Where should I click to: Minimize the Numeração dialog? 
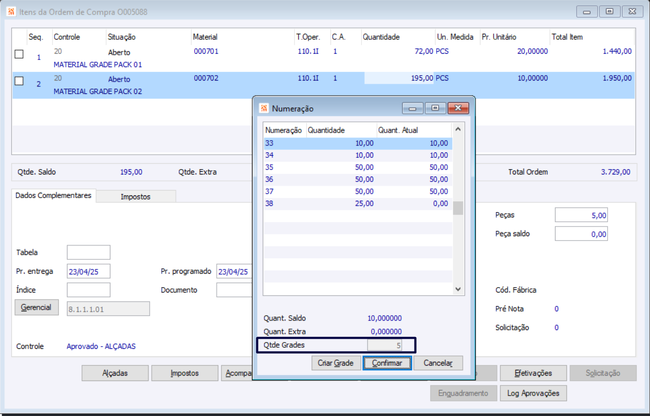point(412,108)
